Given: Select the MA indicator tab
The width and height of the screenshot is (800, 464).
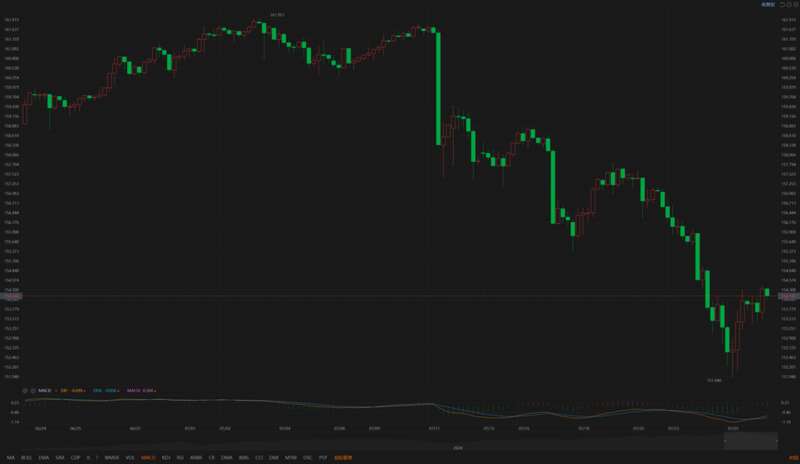Looking at the screenshot, I should (11, 458).
